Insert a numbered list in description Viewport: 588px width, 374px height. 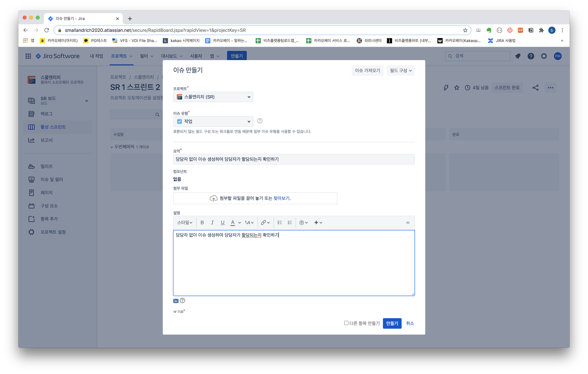coord(290,222)
